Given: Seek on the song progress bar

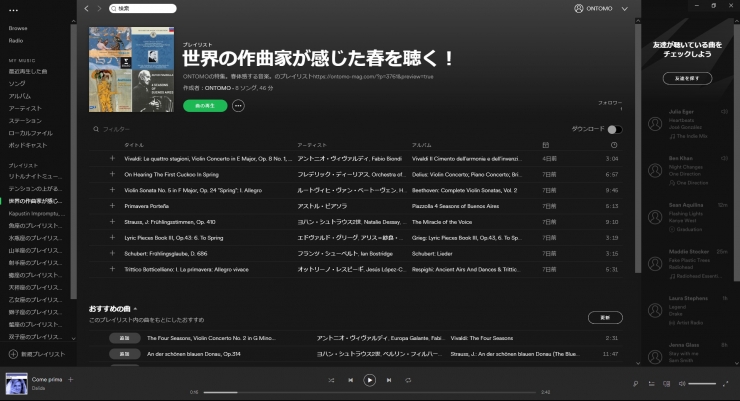Looking at the screenshot, I should [370, 392].
